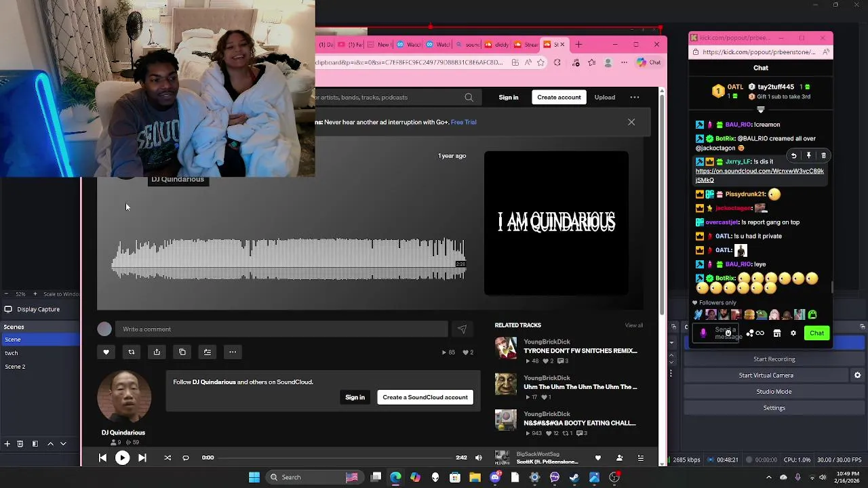Viewport: 868px width, 488px height.
Task: Open a new tab in Edge browser
Action: click(578, 45)
